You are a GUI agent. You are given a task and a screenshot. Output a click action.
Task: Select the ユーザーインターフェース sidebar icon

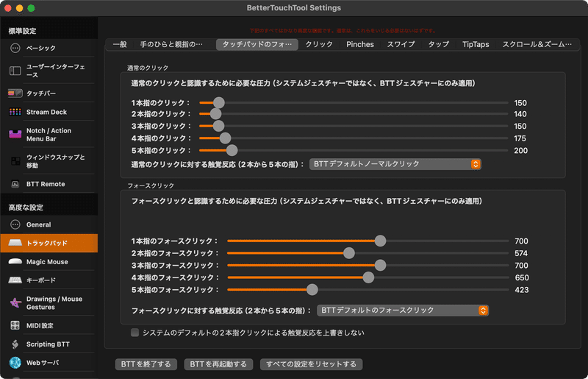coord(15,71)
